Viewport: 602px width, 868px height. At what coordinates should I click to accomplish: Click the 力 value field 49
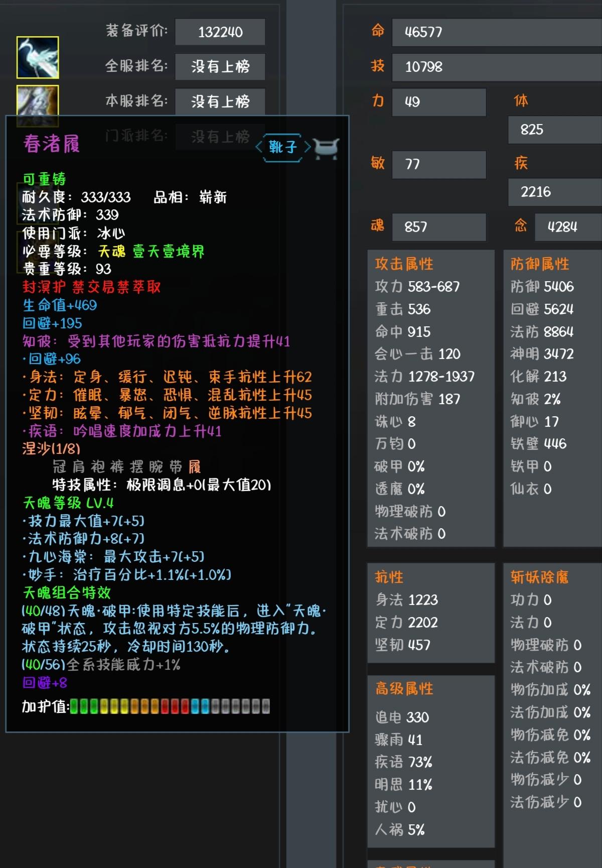pyautogui.click(x=439, y=102)
